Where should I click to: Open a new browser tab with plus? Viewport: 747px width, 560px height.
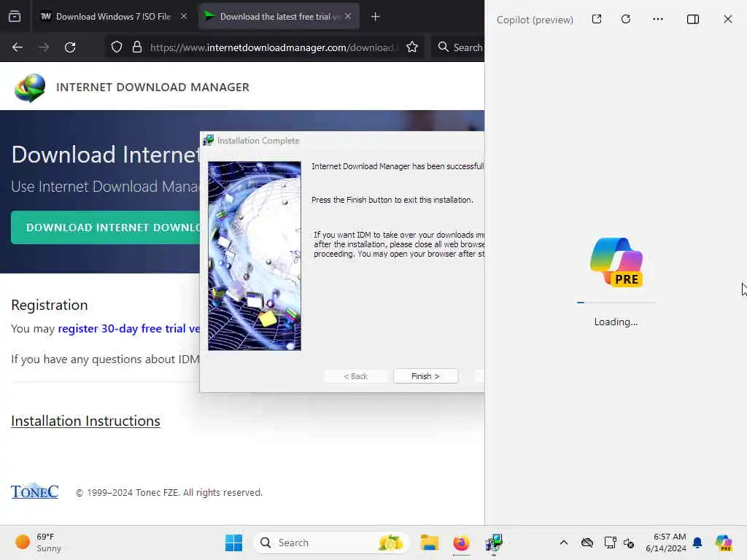click(x=376, y=17)
